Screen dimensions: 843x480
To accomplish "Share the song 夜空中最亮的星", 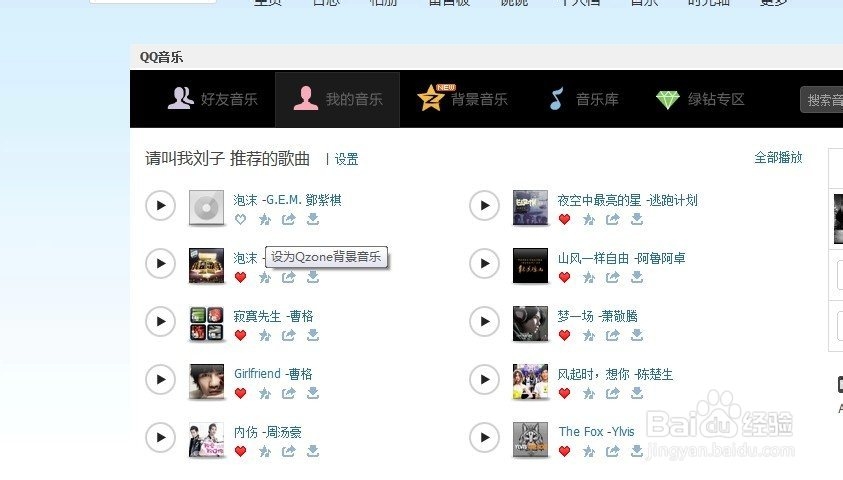I will pos(613,219).
